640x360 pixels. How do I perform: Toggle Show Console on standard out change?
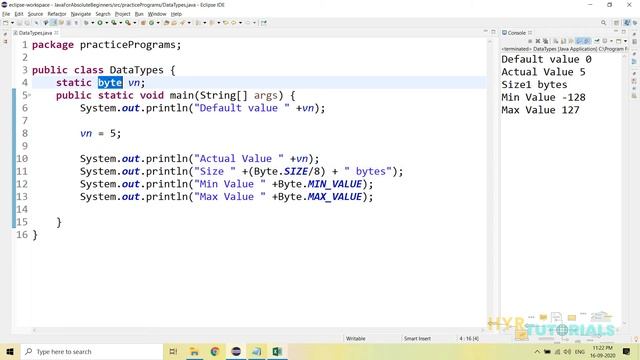tap(579, 41)
